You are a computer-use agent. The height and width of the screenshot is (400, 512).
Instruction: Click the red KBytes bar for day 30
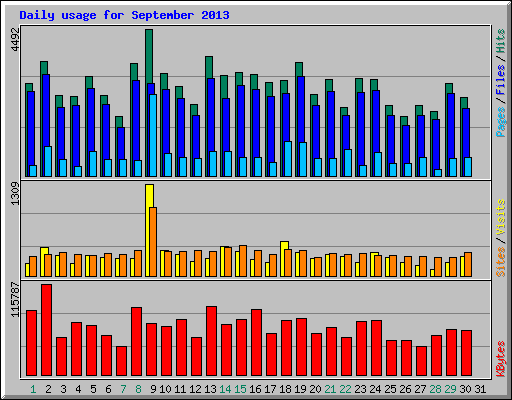pos(467,353)
